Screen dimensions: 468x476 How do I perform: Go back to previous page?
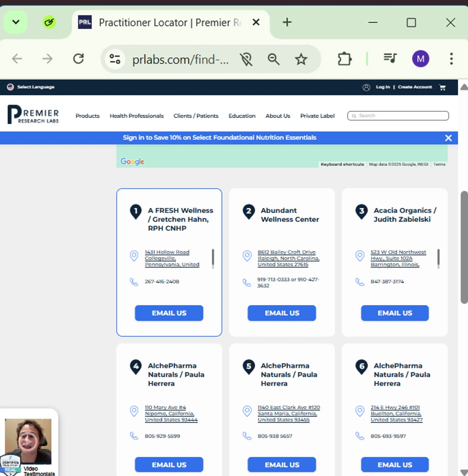(17, 59)
